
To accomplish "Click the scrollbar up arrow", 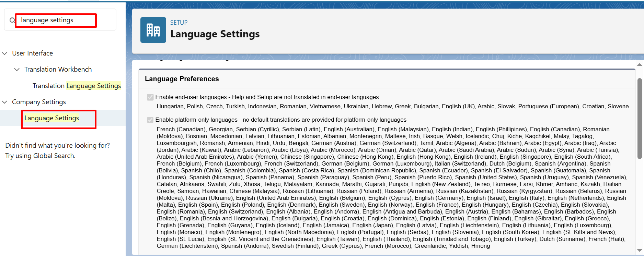I will (640, 64).
